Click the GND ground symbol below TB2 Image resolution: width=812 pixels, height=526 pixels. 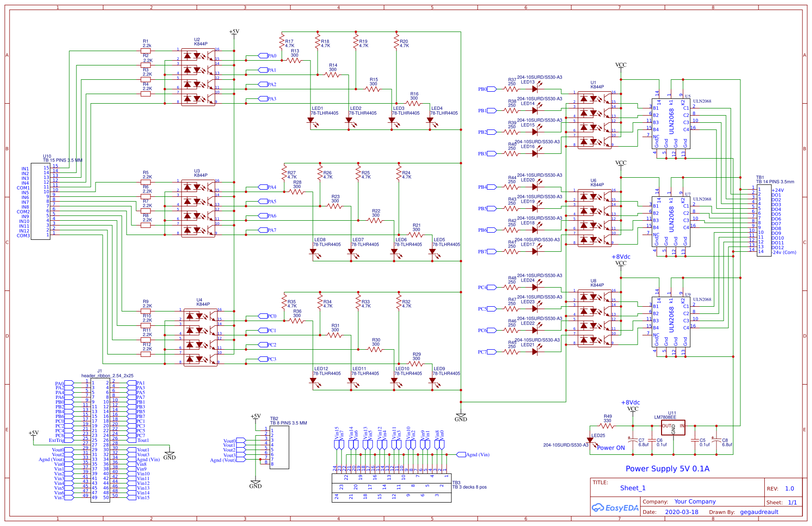coord(256,483)
